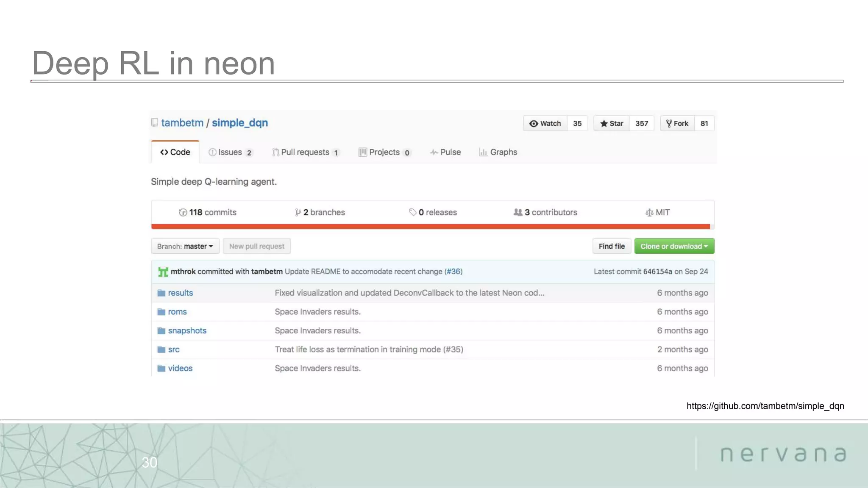868x488 pixels.
Task: Open the tambetm user link
Action: [182, 123]
